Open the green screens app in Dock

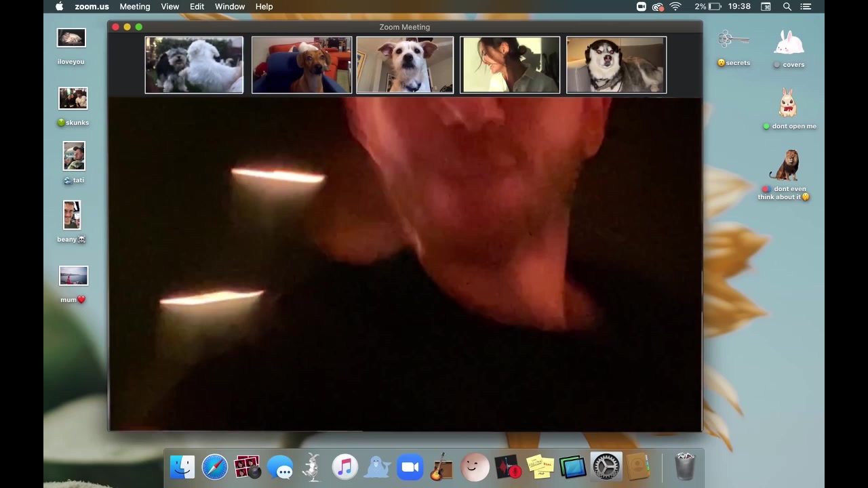pyautogui.click(x=573, y=467)
